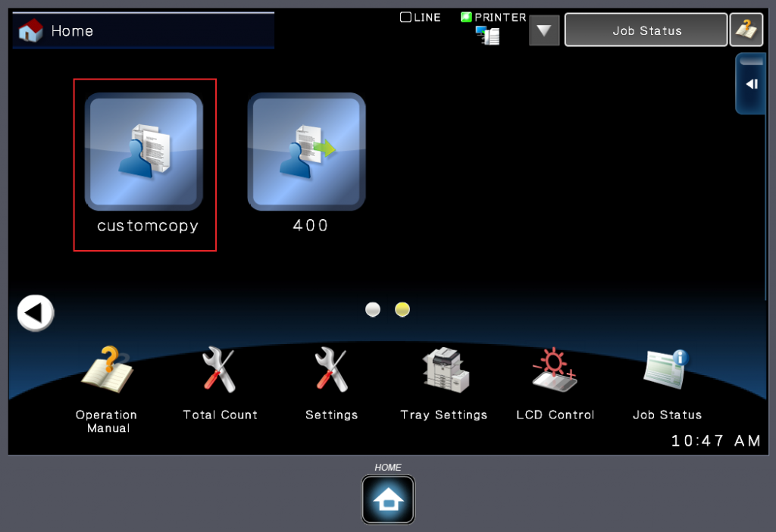Select the first page indicator dot
Image resolution: width=776 pixels, height=532 pixels.
(373, 309)
